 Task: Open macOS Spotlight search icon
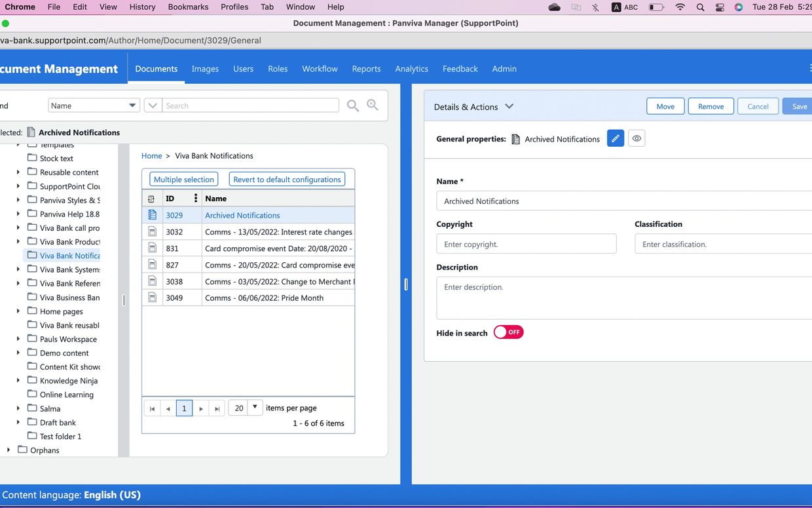(700, 7)
